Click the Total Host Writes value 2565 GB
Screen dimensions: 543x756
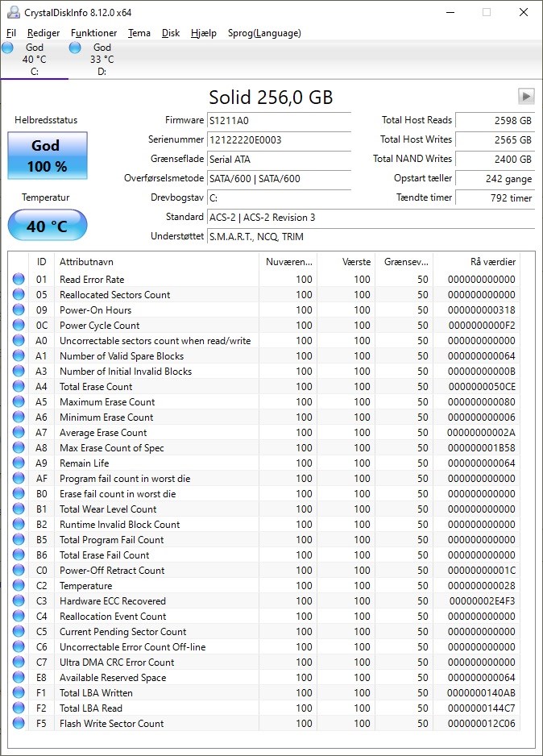point(495,139)
